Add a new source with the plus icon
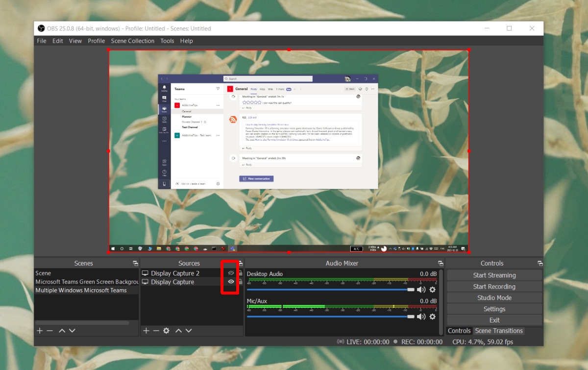The height and width of the screenshot is (370, 588). 146,330
